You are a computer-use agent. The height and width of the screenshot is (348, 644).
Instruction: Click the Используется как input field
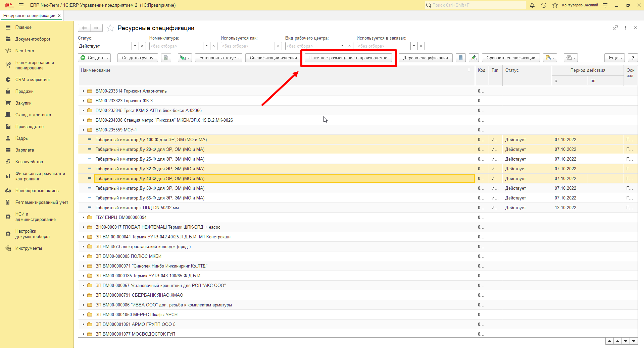[248, 46]
